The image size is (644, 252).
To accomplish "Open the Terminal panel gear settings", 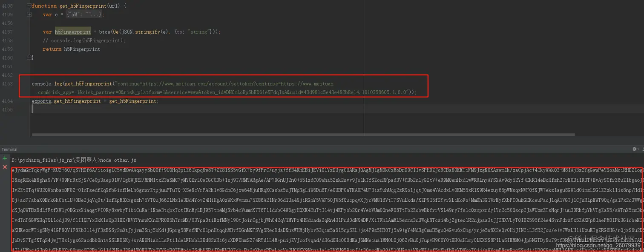I will click(x=635, y=149).
